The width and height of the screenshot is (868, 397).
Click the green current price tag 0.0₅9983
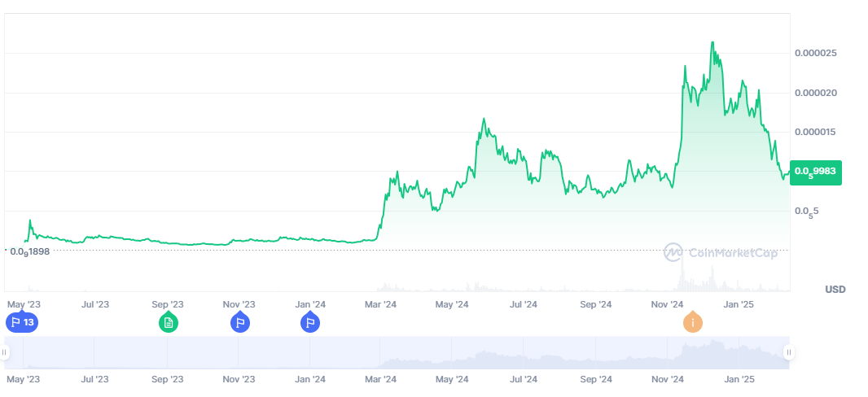tap(815, 172)
